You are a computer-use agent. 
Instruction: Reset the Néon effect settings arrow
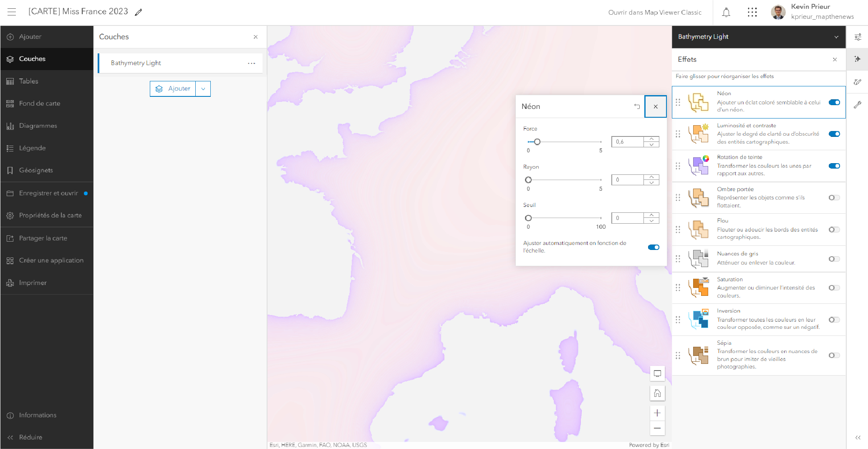pyautogui.click(x=637, y=106)
